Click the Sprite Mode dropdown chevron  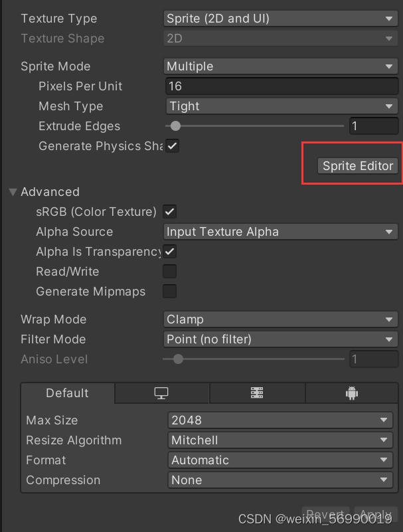click(388, 66)
